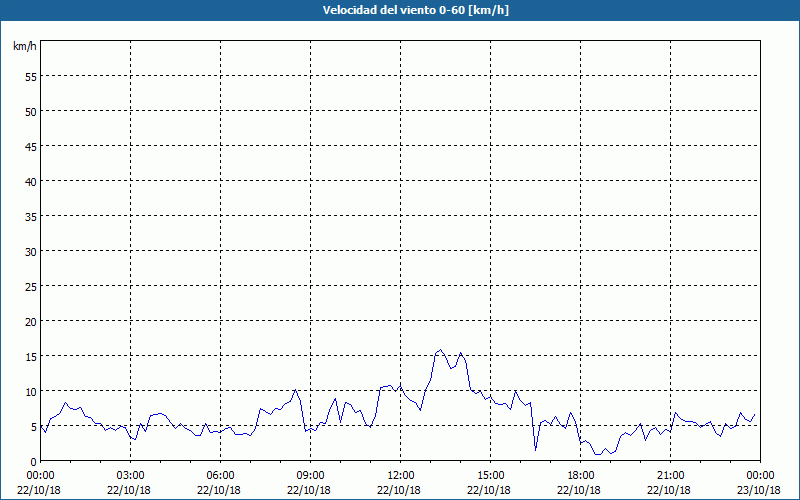Click the 12:00 time axis label
Screen dimensions: 800x500
[401, 476]
